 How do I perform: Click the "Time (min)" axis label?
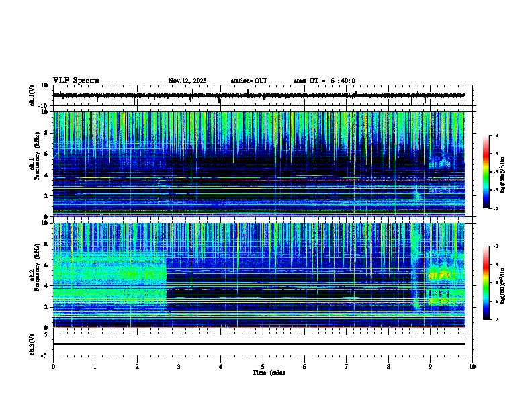point(269,373)
